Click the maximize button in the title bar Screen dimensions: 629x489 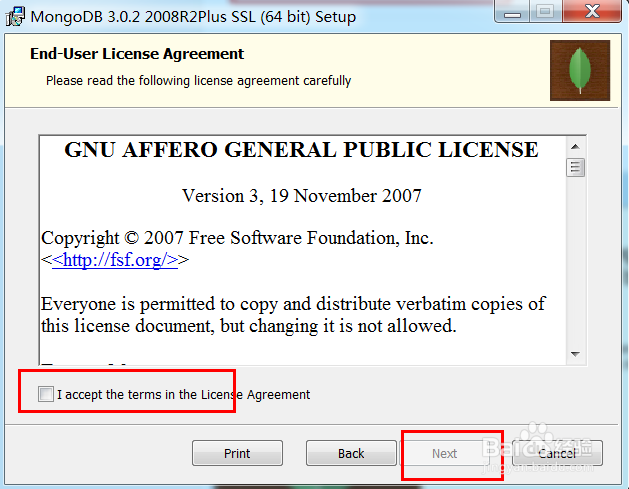click(x=545, y=11)
